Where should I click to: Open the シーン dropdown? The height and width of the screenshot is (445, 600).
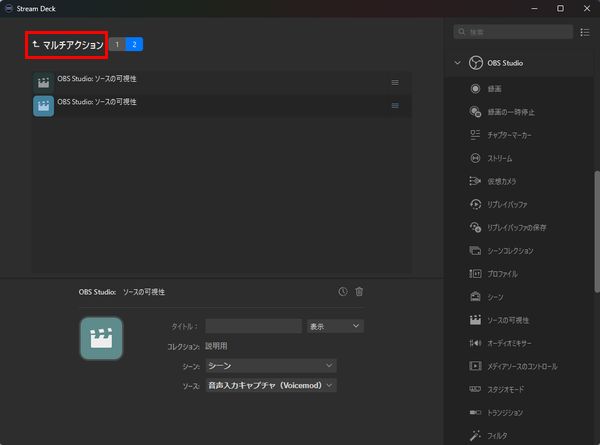[271, 366]
